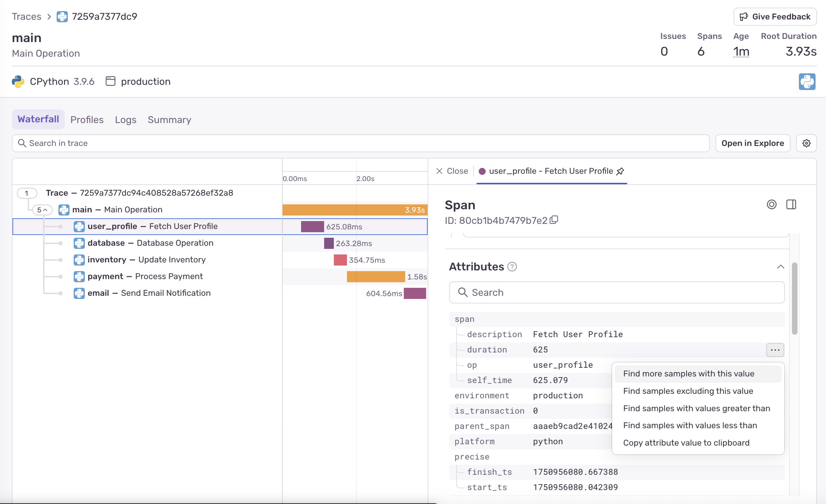826x504 pixels.
Task: Click the Python icon on the payment row
Action: (79, 276)
